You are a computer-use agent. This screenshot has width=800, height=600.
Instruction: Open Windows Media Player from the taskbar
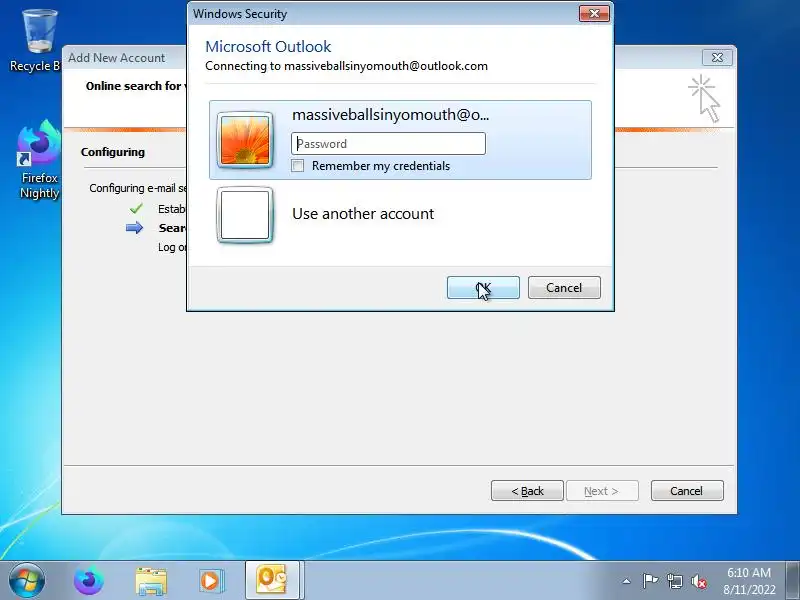[x=211, y=581]
